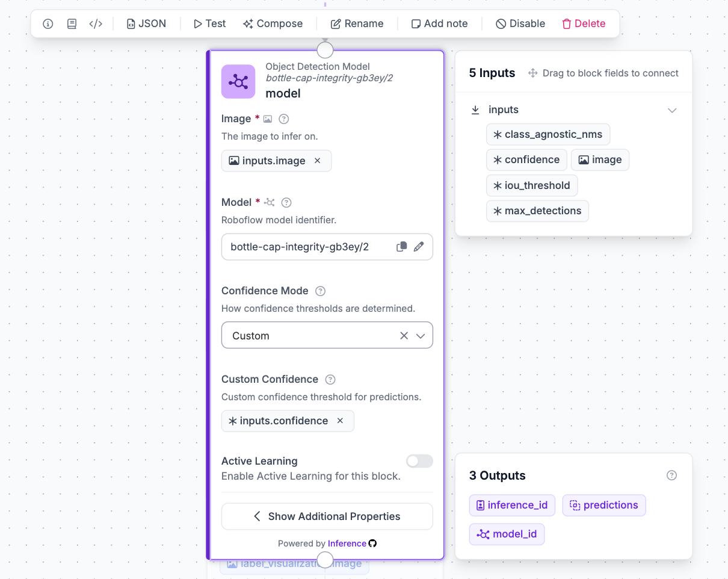Open help icon next to Custom Confidence
Image resolution: width=728 pixels, height=579 pixels.
(330, 380)
